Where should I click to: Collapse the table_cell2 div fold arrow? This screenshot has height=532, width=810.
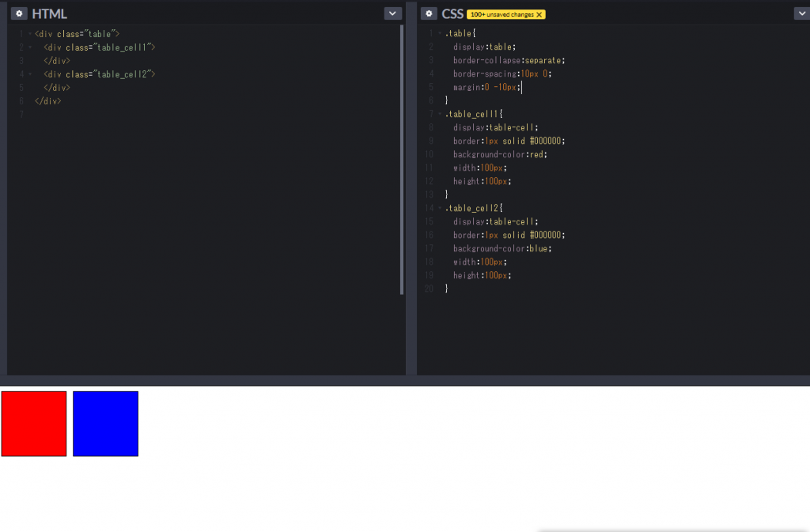click(x=30, y=74)
